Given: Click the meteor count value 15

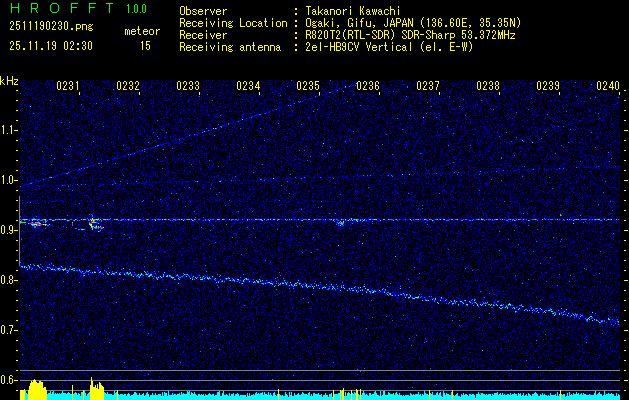Looking at the screenshot, I should [145, 45].
